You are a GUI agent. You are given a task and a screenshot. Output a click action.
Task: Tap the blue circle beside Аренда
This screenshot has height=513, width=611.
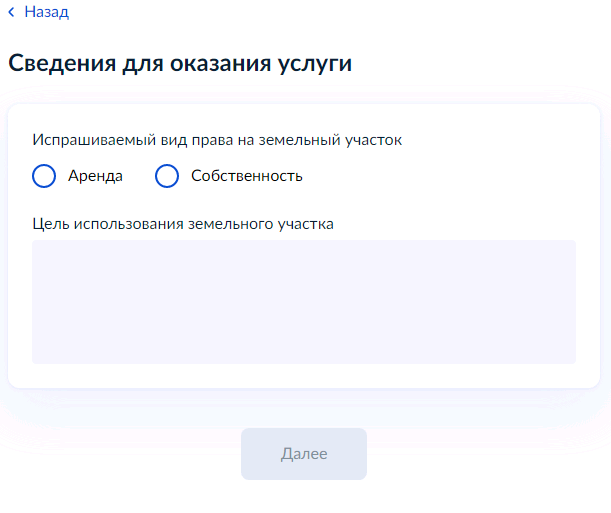point(44,176)
